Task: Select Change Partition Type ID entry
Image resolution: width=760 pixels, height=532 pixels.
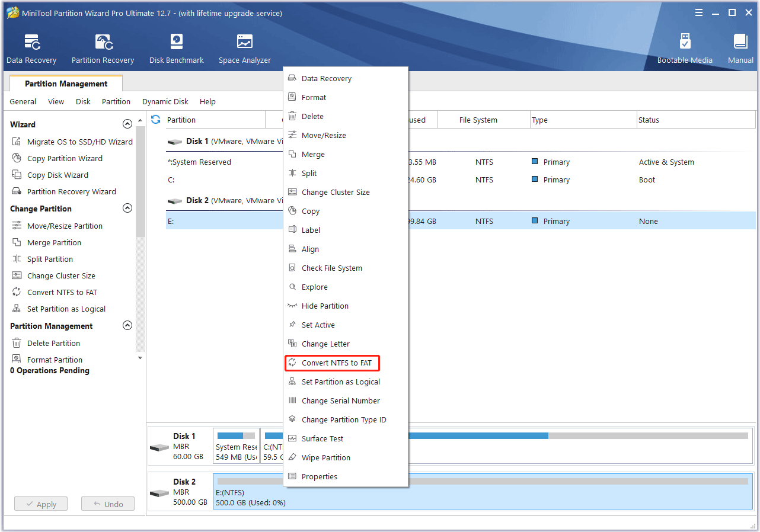Action: (346, 419)
